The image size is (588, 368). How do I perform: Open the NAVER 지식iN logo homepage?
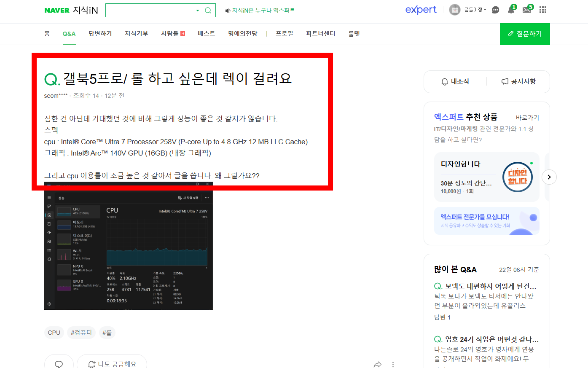[x=71, y=10]
